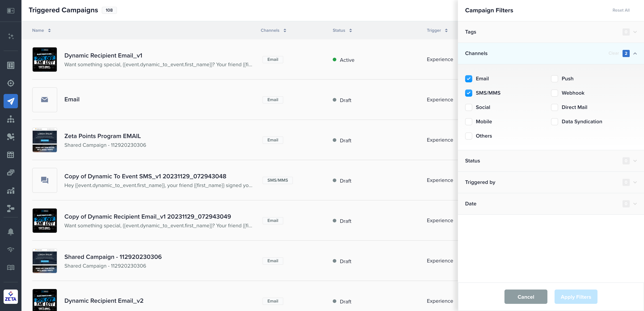Click the ZETA logo icon
644x311 pixels.
point(11,296)
